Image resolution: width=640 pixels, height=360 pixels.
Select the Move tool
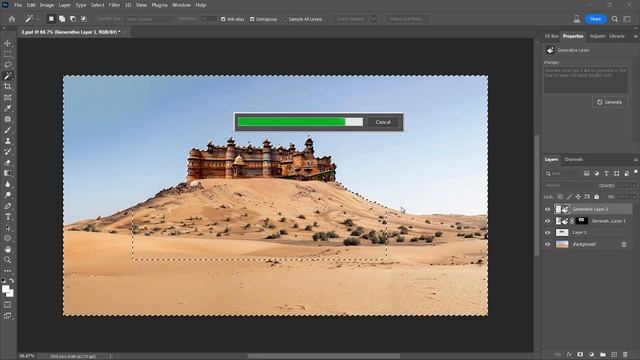[7, 43]
